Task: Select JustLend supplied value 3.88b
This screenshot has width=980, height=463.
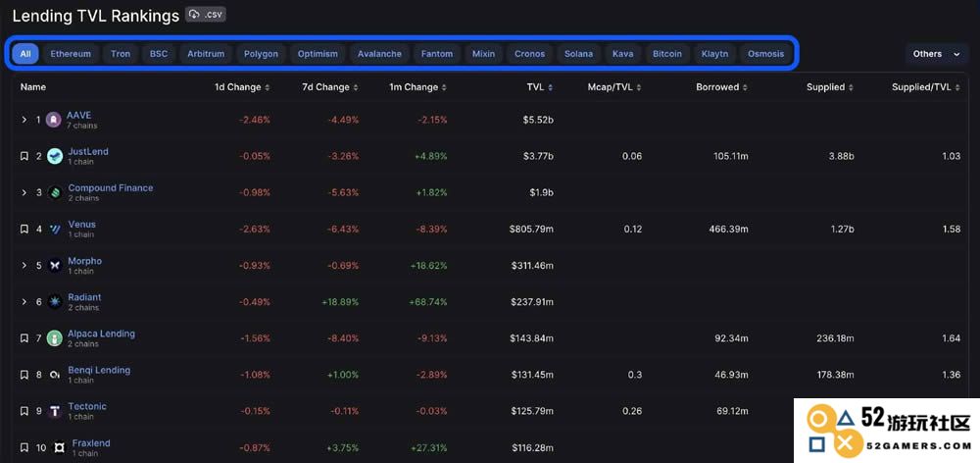Action: coord(840,156)
